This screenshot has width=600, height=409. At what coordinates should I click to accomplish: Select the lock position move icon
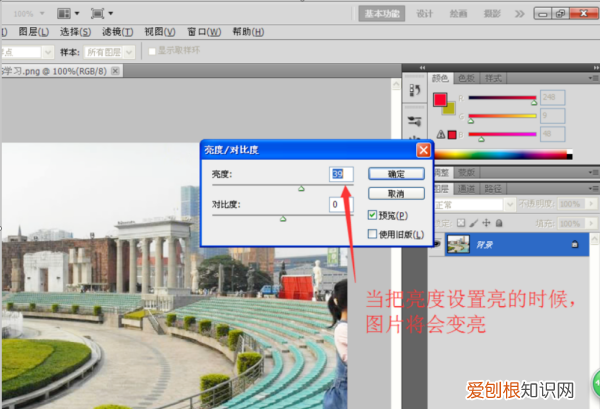(x=486, y=223)
